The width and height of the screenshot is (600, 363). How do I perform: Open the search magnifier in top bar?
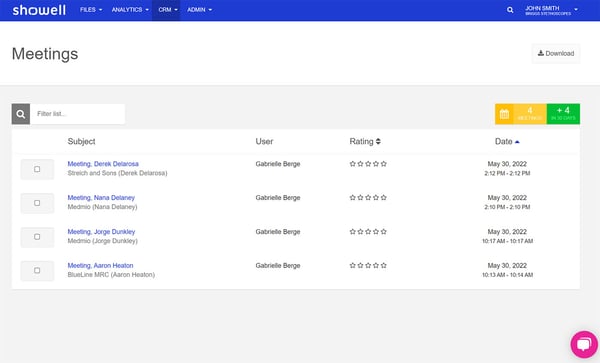tap(510, 10)
